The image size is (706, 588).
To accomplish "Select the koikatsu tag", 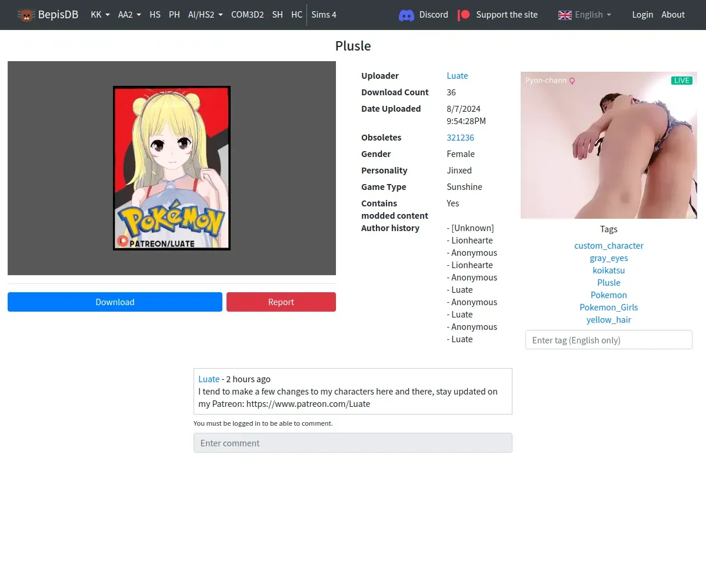I will 609,270.
